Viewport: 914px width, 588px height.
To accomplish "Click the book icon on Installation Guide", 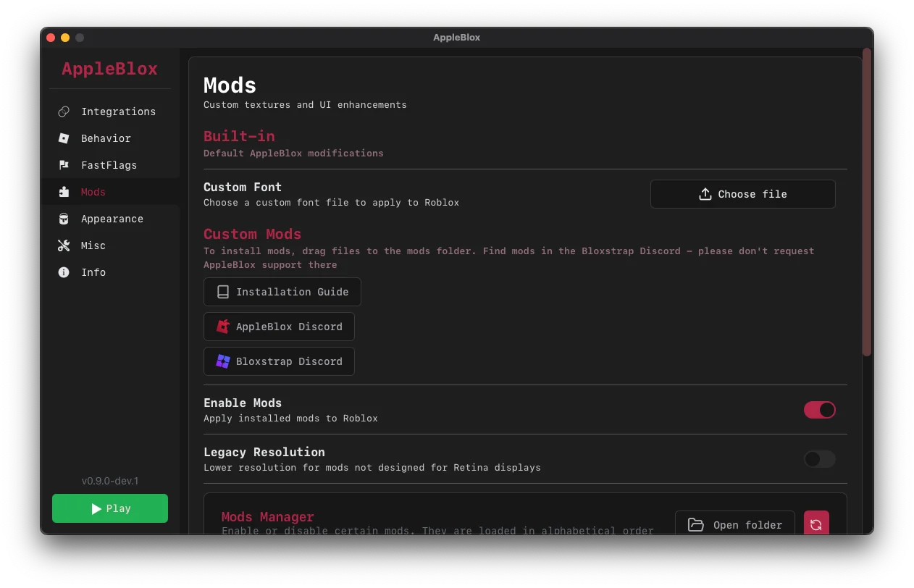I will pos(222,291).
